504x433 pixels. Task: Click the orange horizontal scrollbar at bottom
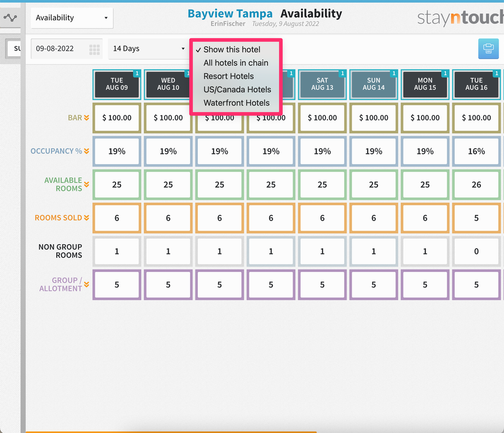(x=171, y=432)
